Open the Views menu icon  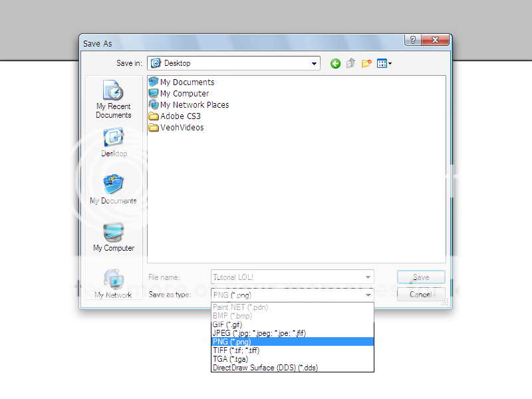click(384, 64)
